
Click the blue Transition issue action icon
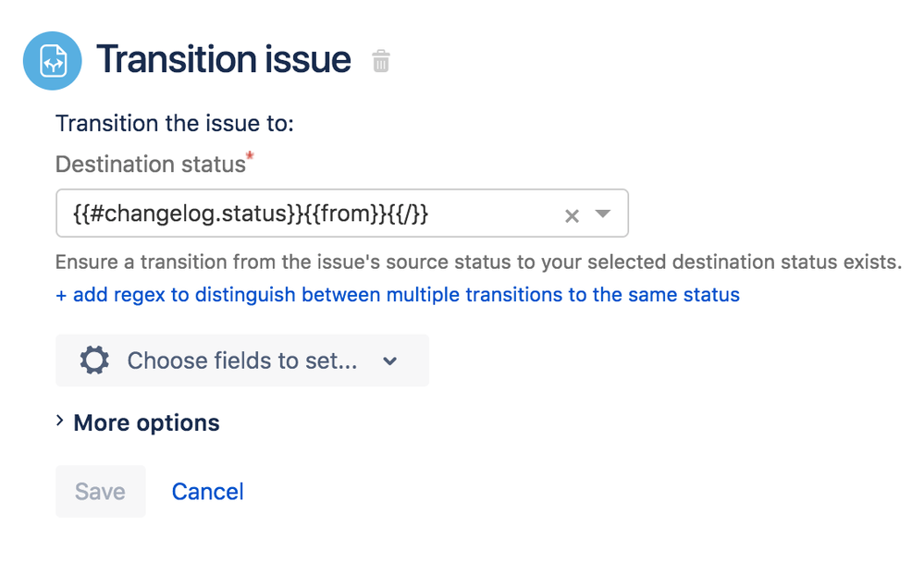54,61
